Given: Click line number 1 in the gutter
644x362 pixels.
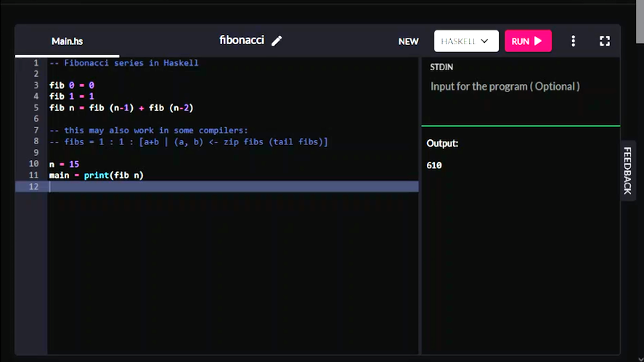Looking at the screenshot, I should tap(36, 63).
